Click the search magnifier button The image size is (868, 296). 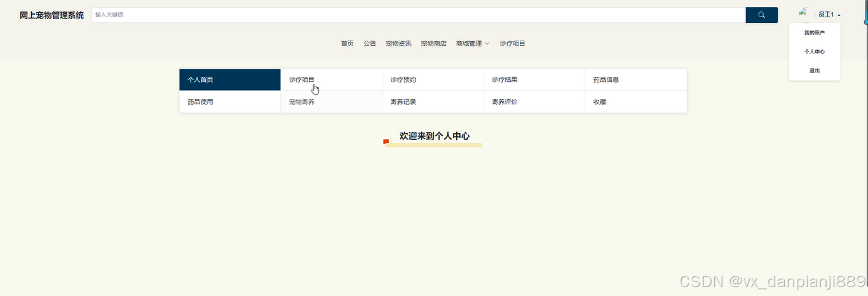[x=761, y=15]
